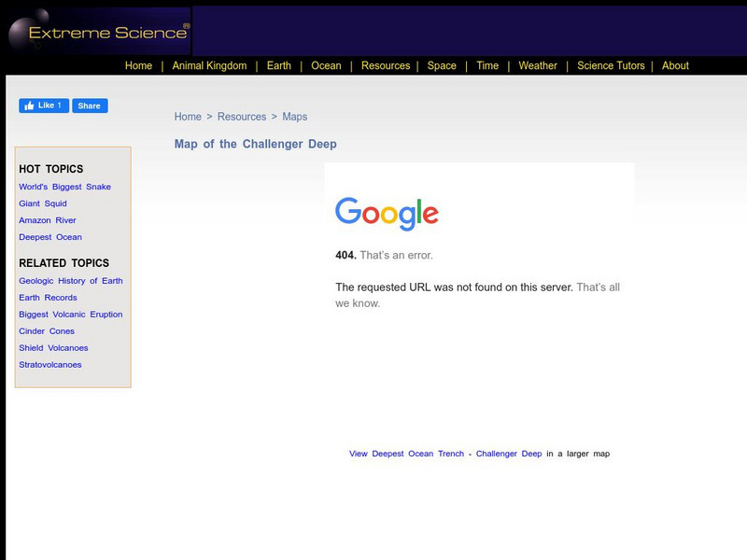Click the '404. That's an error.' text

click(384, 255)
